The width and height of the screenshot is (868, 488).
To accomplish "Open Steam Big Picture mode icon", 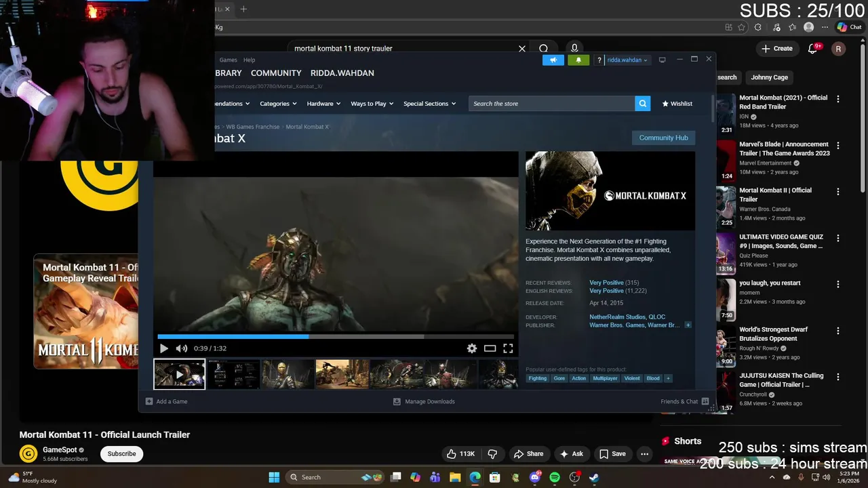I will (x=662, y=60).
